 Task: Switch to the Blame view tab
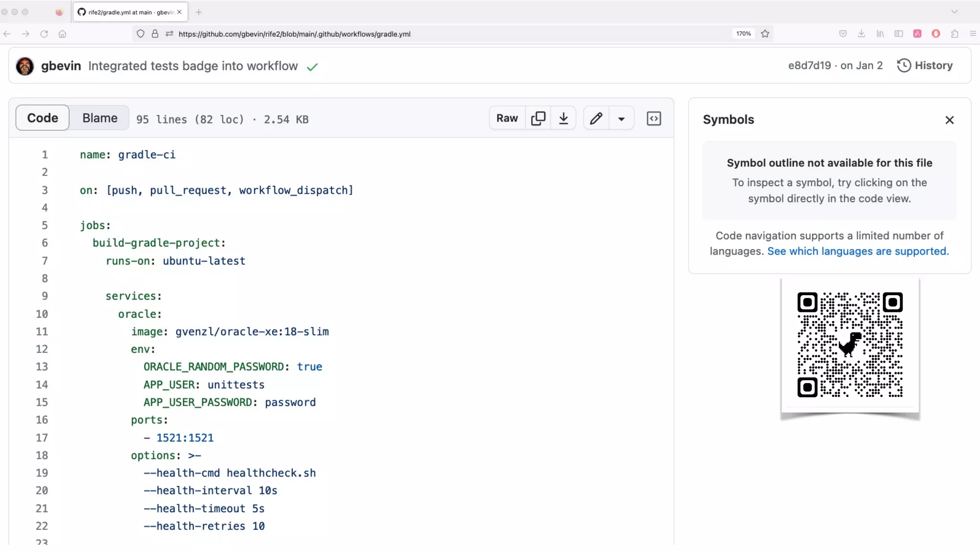100,118
